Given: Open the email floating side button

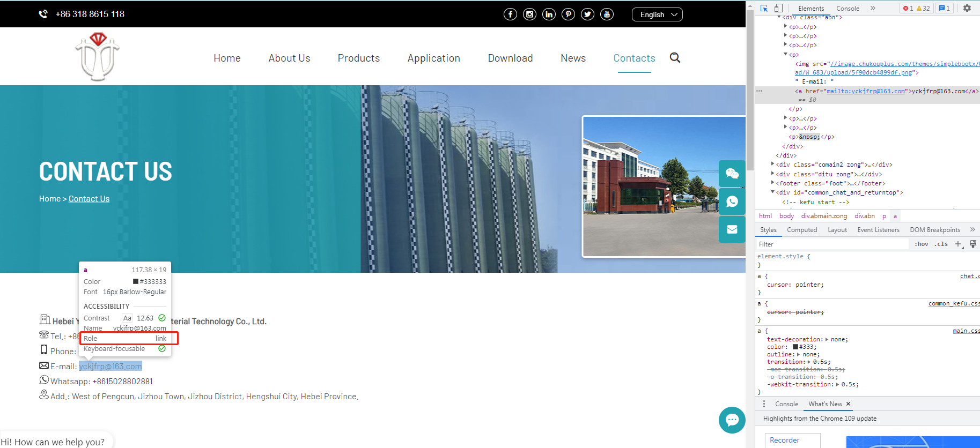Looking at the screenshot, I should coord(732,229).
